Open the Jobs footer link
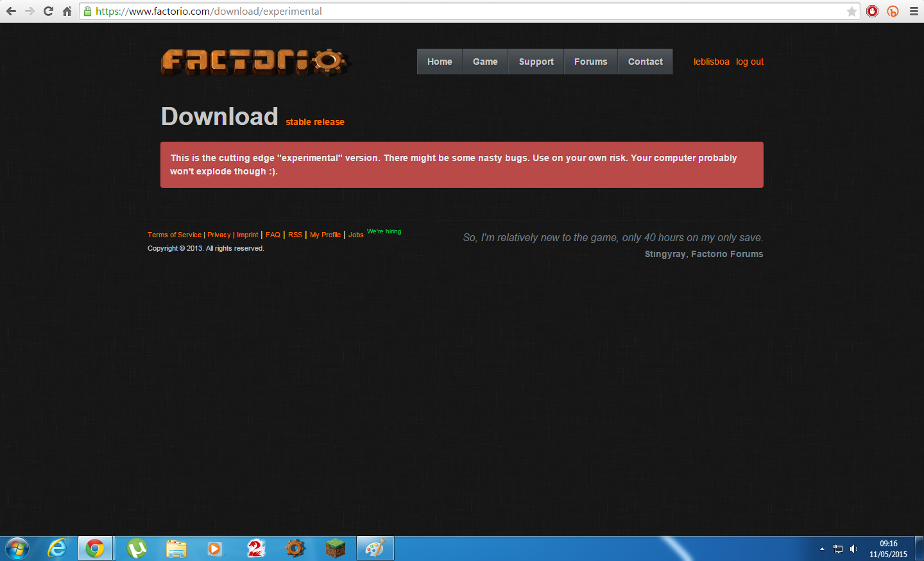This screenshot has width=924, height=561. click(356, 235)
